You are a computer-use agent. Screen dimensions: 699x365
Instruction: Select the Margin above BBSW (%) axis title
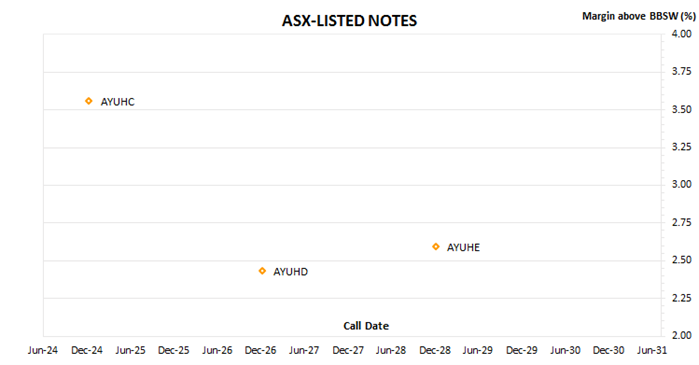tap(638, 16)
